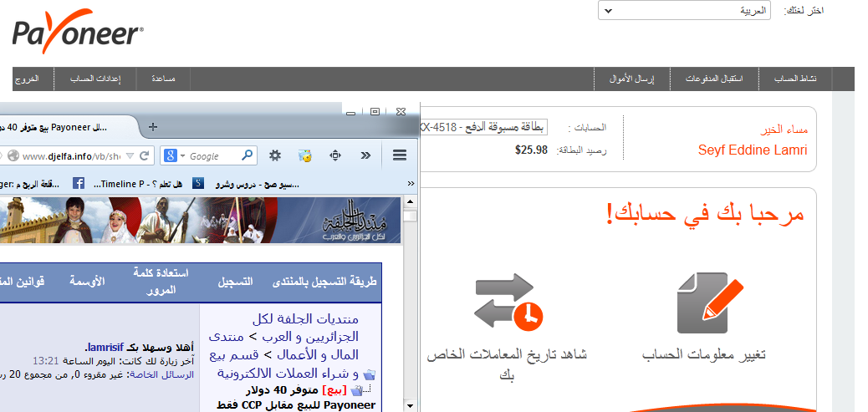This screenshot has height=412, width=868.
Task: Click the folder add-on icon in Firefox toolbar
Action: [305, 156]
